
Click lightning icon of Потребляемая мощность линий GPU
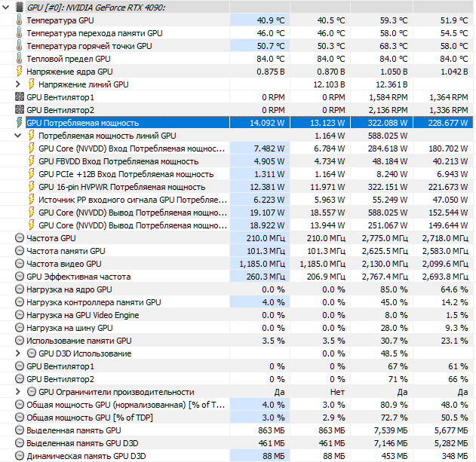(x=31, y=136)
